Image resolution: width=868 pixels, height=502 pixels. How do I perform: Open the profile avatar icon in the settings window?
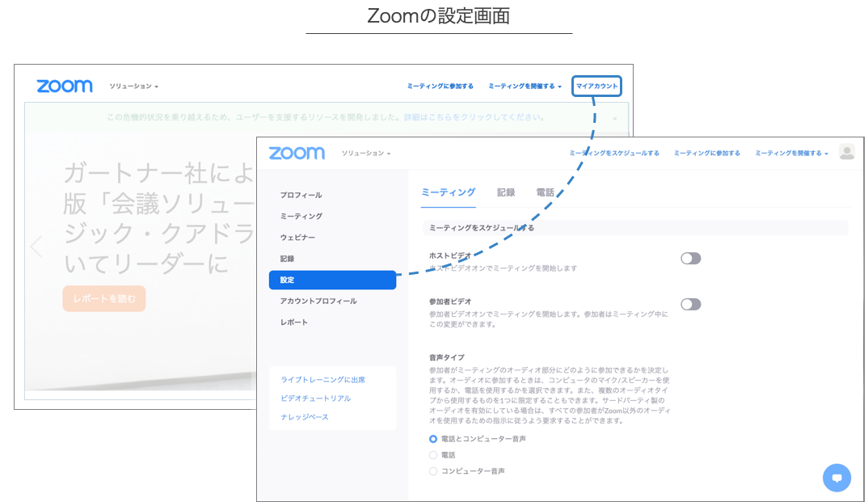[x=846, y=152]
